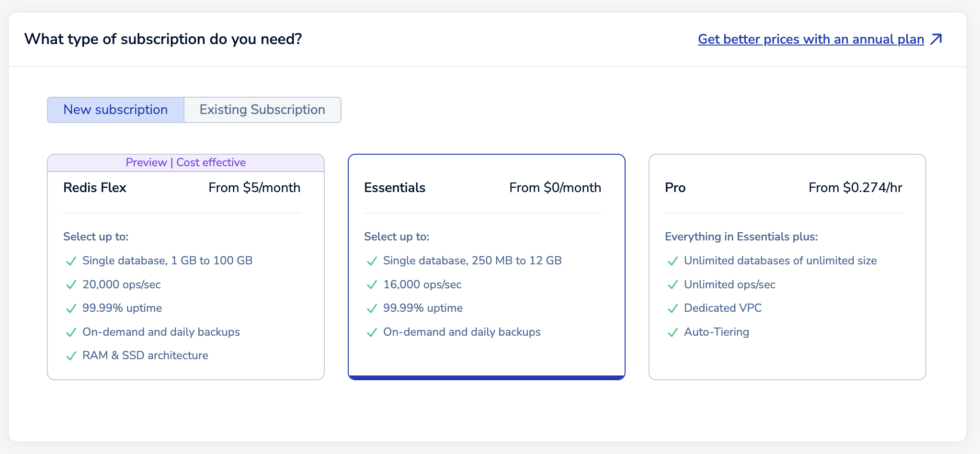The image size is (980, 454).
Task: Click the From $5/month price text
Action: [254, 188]
